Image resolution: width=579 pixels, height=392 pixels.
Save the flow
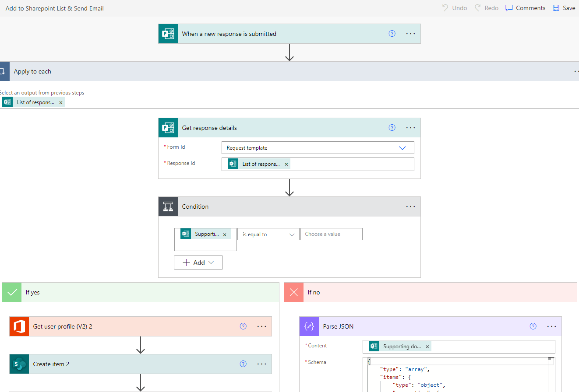(564, 8)
